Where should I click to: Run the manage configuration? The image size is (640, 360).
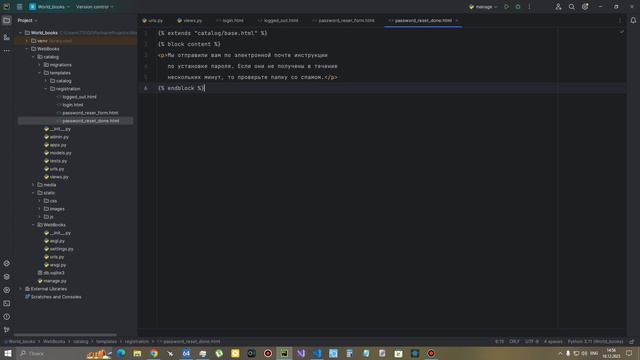coord(507,7)
